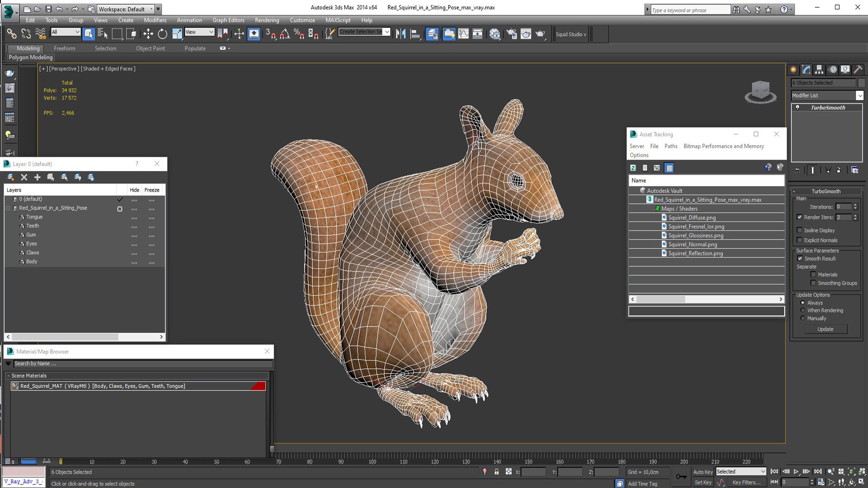Activate the Bind to Space Warp tool
This screenshot has height=488, width=868.
point(40,33)
